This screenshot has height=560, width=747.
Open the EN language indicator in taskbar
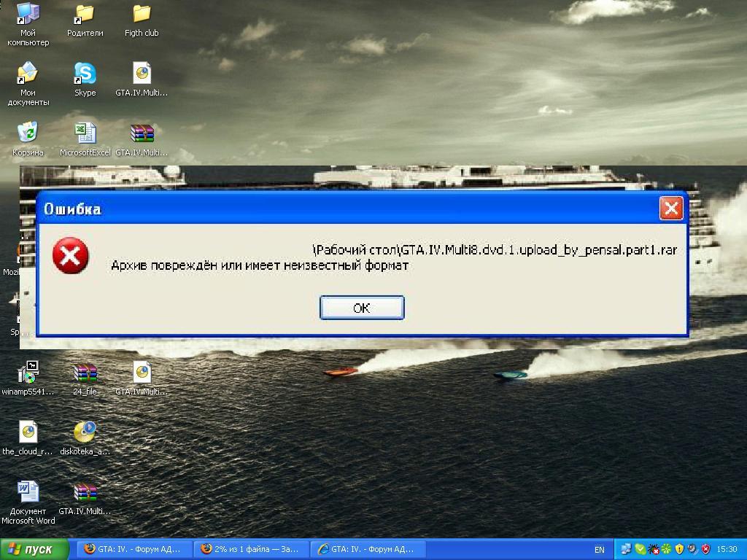coord(600,549)
